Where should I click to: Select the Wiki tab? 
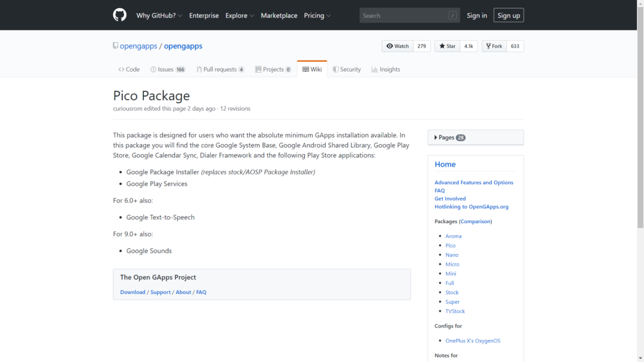312,69
